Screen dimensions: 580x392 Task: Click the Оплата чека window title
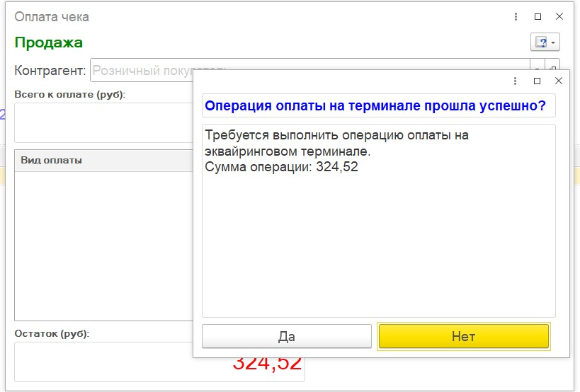pyautogui.click(x=52, y=17)
